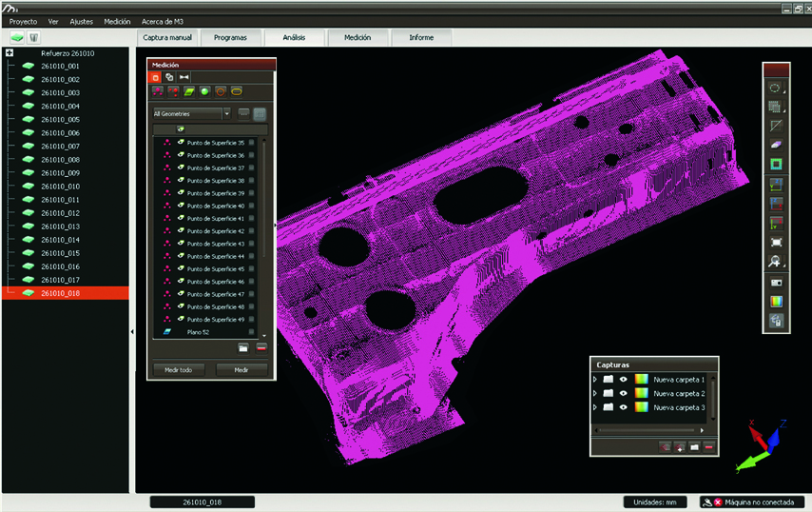Activate the zoom magnifier tool
This screenshot has width=812, height=512.
tap(775, 261)
